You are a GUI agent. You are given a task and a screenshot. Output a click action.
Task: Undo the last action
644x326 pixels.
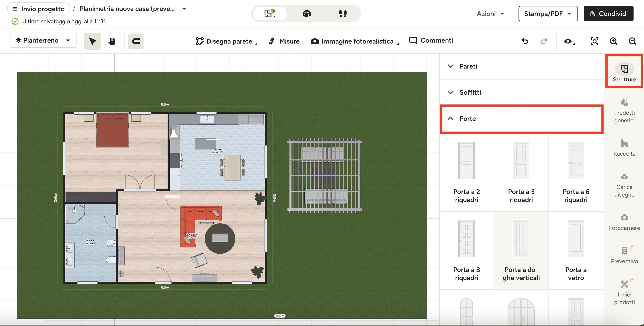pyautogui.click(x=524, y=41)
